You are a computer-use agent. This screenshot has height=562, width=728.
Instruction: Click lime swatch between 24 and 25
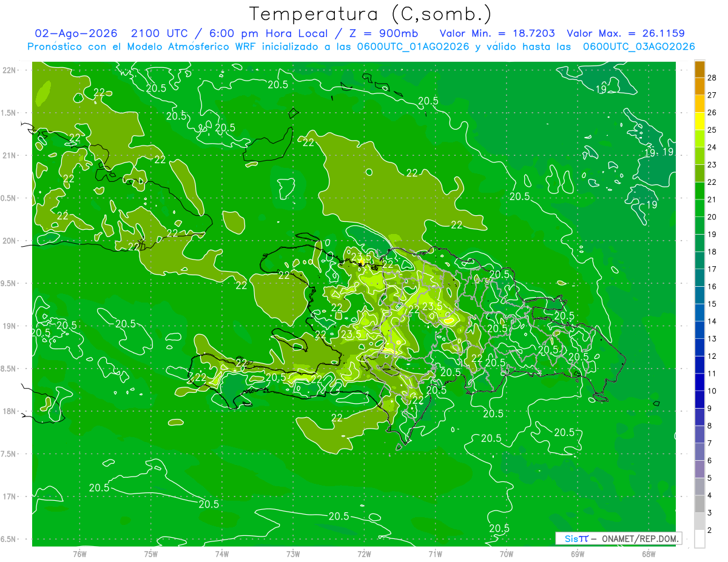coord(699,139)
